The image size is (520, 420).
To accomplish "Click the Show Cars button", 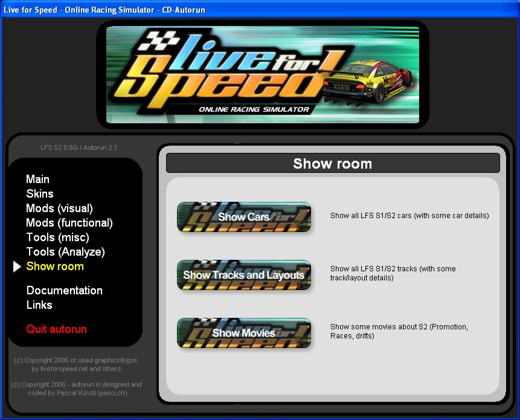I will pyautogui.click(x=244, y=217).
